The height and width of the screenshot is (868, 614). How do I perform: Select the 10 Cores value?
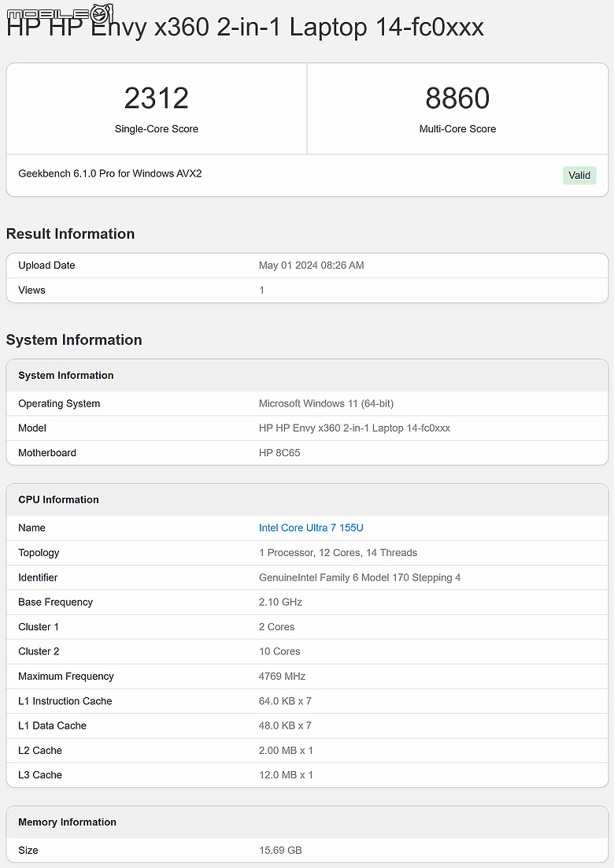pos(279,651)
